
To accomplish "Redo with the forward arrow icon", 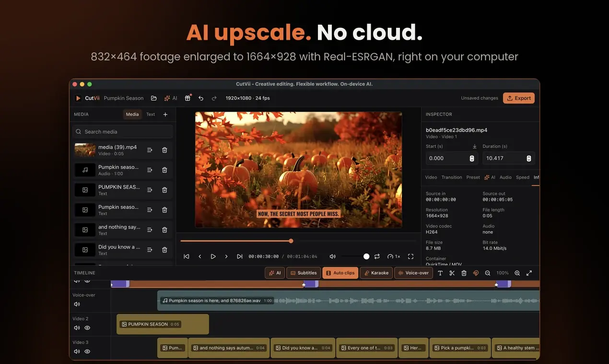I will [214, 98].
